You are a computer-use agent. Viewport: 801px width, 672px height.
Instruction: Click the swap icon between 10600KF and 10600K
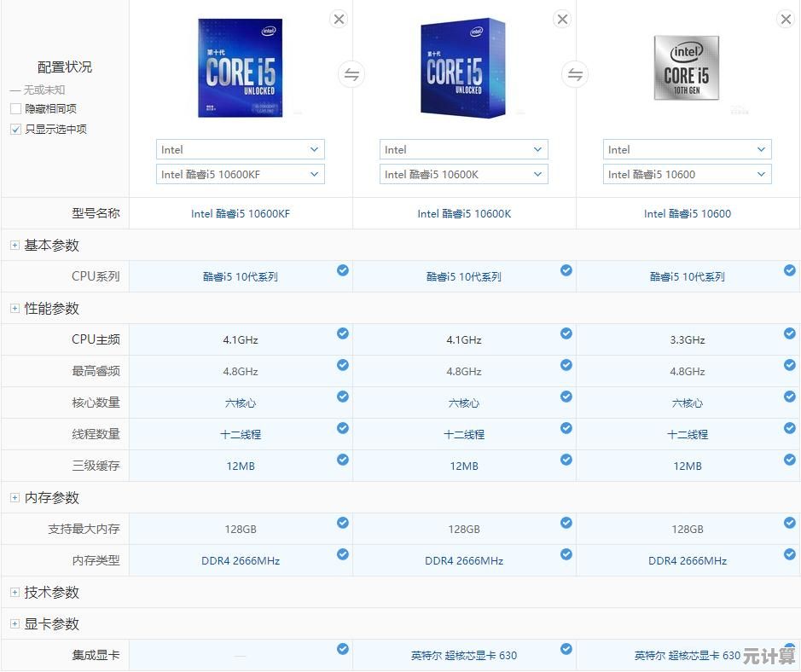click(351, 74)
